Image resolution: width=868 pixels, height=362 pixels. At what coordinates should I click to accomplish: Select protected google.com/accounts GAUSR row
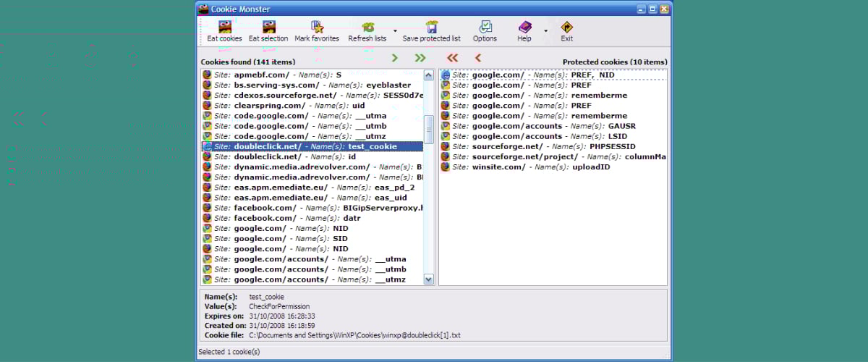(x=553, y=126)
